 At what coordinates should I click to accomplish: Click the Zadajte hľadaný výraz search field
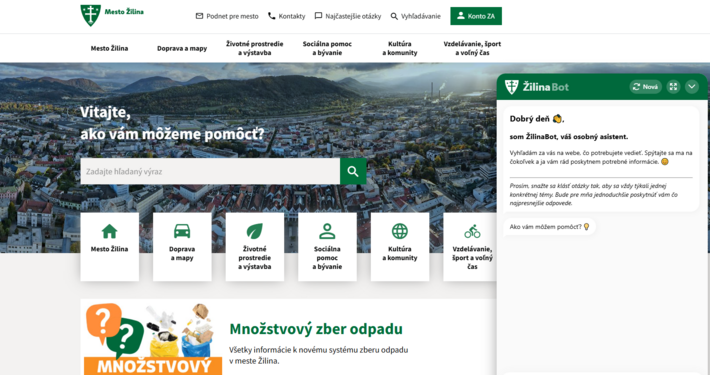(210, 171)
